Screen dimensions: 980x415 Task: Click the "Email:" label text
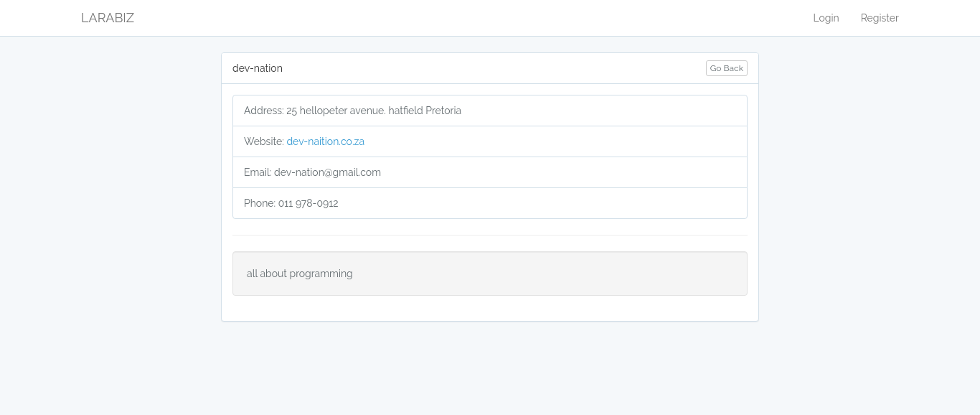tap(258, 172)
